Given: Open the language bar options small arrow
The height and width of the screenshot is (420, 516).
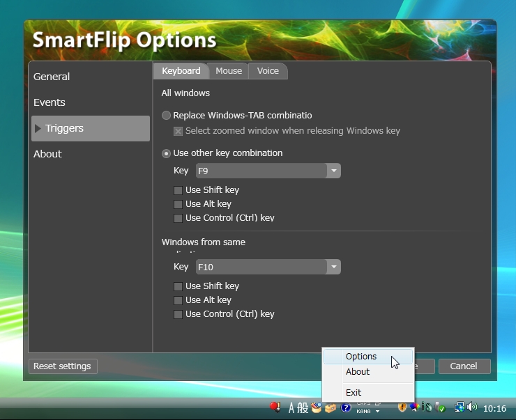Looking at the screenshot, I should [x=377, y=411].
